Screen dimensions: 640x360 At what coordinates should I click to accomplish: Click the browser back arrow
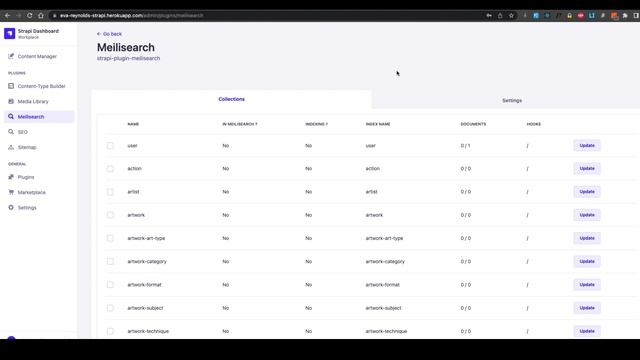click(x=7, y=16)
